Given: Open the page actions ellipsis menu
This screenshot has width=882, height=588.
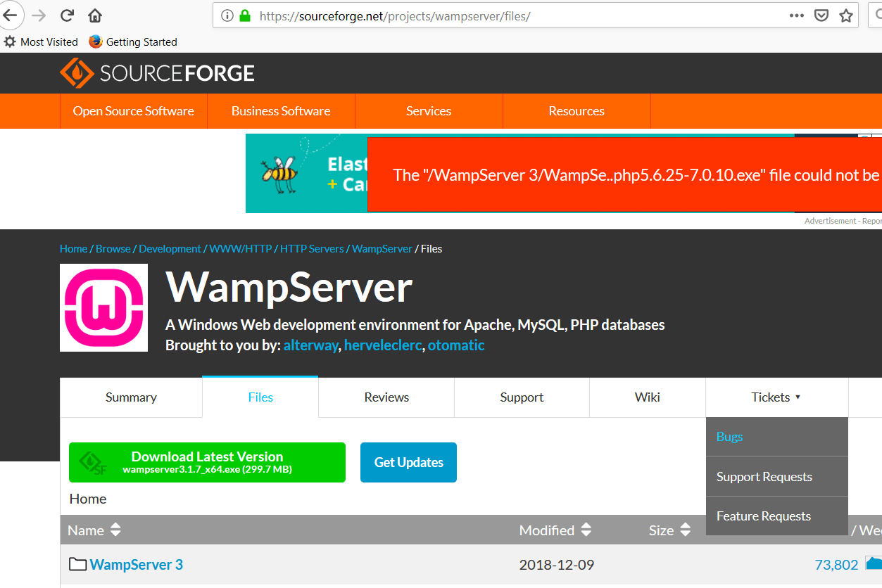Looking at the screenshot, I should (797, 15).
